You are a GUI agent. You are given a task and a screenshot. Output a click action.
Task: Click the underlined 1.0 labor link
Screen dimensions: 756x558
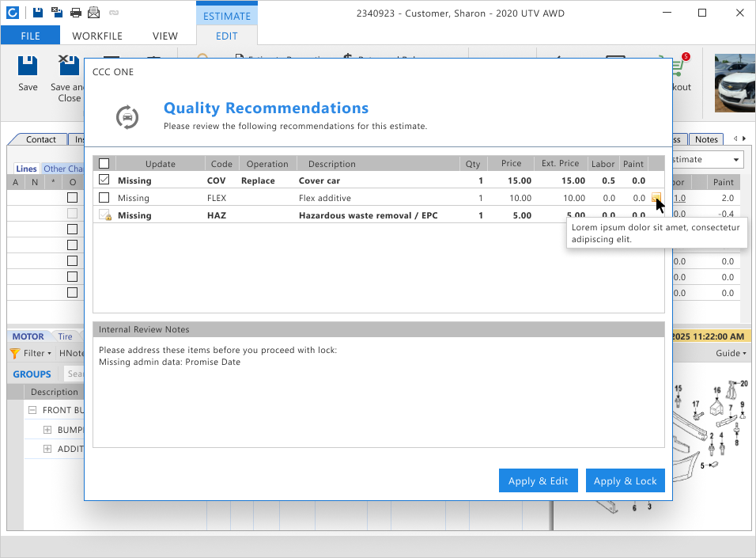(x=679, y=198)
